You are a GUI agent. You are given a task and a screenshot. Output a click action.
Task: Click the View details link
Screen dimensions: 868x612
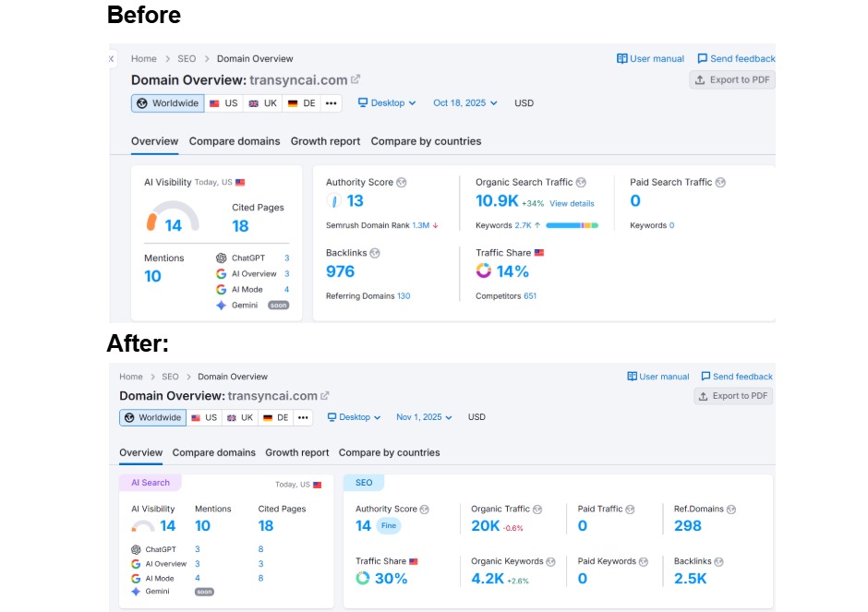tap(570, 201)
